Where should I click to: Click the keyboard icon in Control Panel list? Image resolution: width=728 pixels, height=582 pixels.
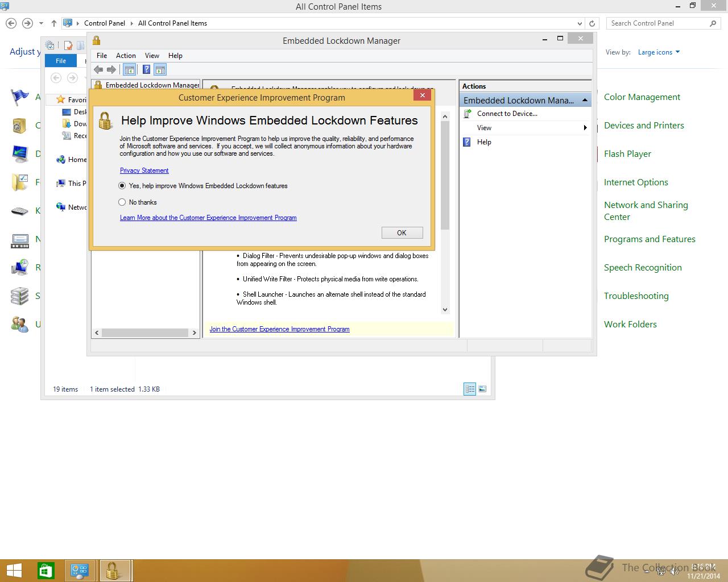coord(20,211)
